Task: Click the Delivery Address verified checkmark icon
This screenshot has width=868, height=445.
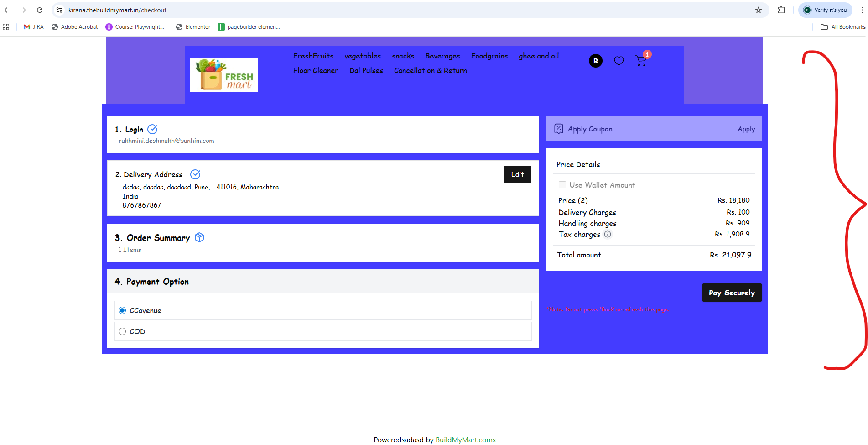Action: point(195,174)
